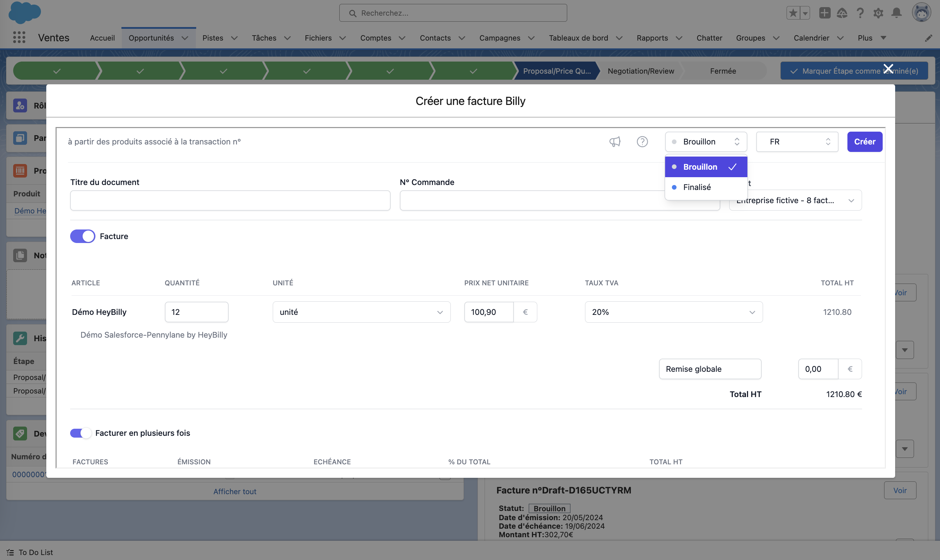Toggle the Facture switch off

tap(83, 236)
